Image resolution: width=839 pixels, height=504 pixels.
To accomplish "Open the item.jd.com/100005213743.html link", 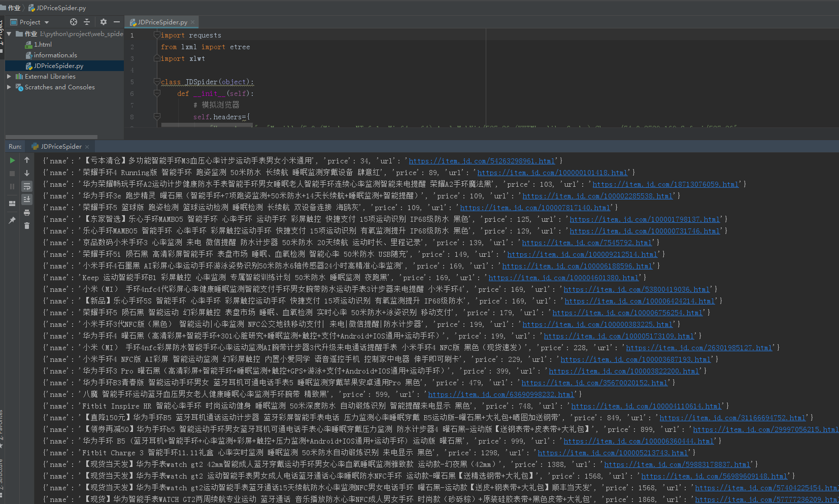I will tap(613, 453).
